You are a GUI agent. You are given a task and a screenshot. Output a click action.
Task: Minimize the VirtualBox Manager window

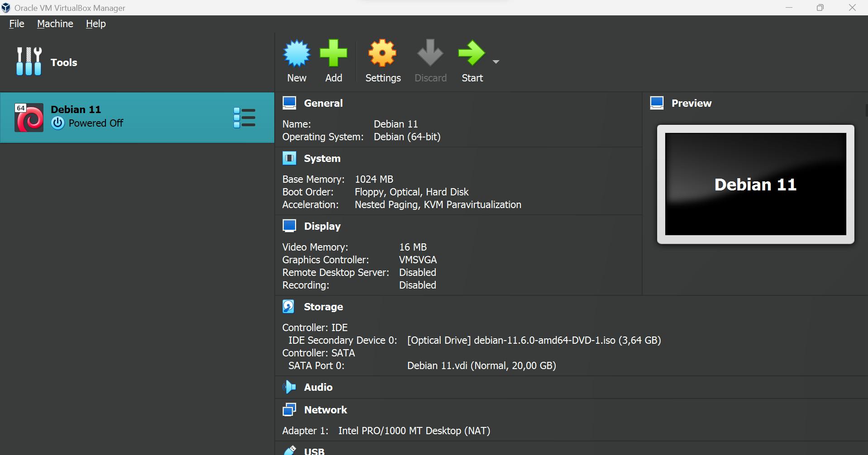click(x=789, y=8)
